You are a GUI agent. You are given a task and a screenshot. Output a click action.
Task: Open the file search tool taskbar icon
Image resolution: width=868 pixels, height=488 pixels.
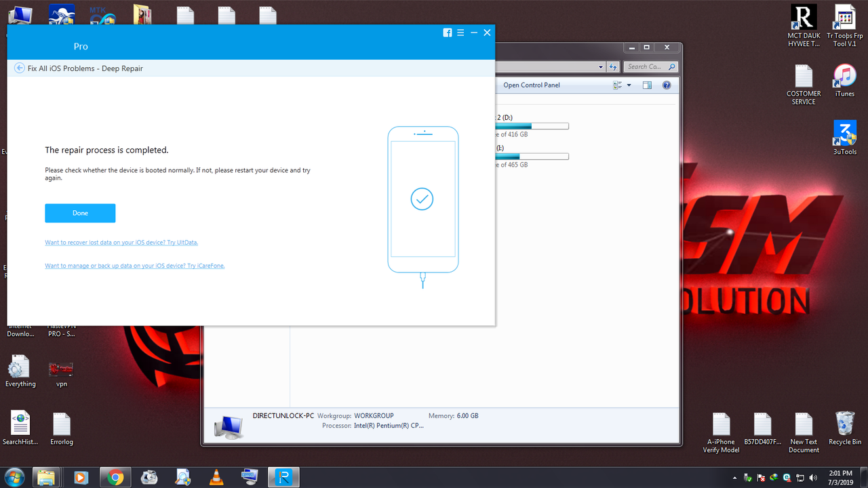(183, 477)
